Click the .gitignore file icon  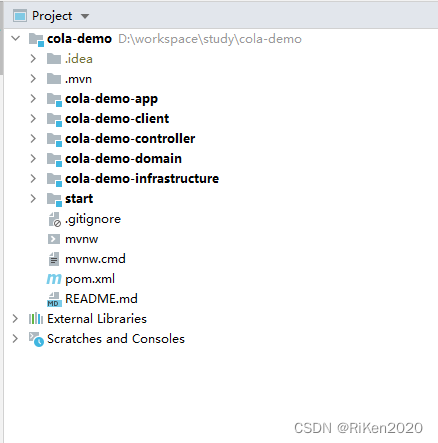pyautogui.click(x=54, y=219)
